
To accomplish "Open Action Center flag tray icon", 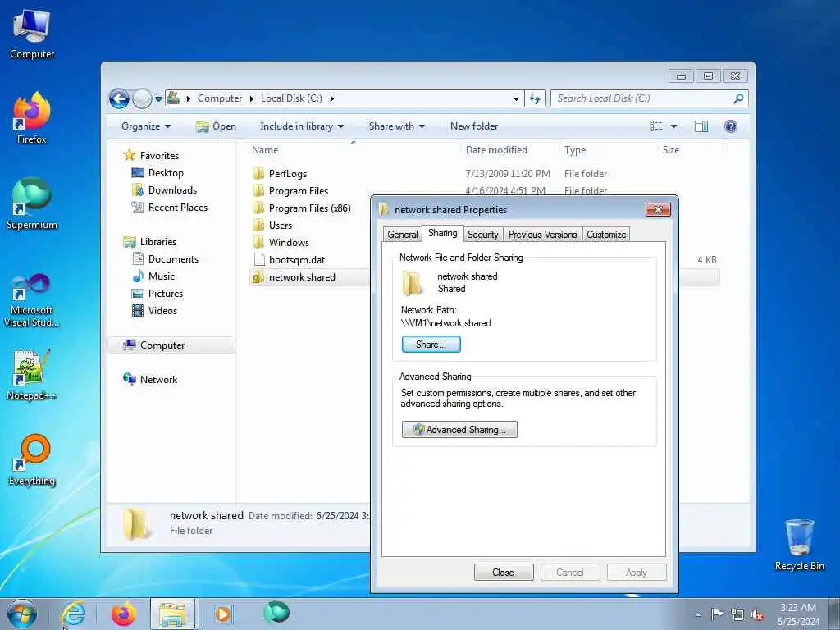I will [x=717, y=614].
